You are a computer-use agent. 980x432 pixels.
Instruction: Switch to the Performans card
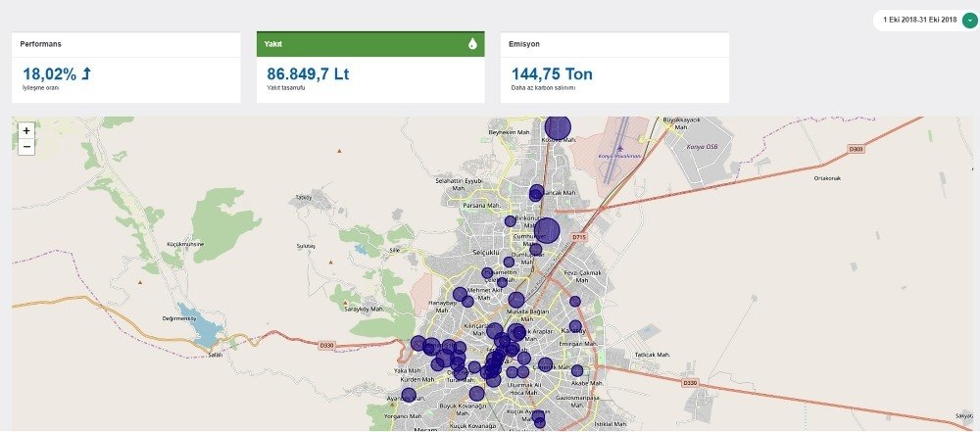[126, 44]
